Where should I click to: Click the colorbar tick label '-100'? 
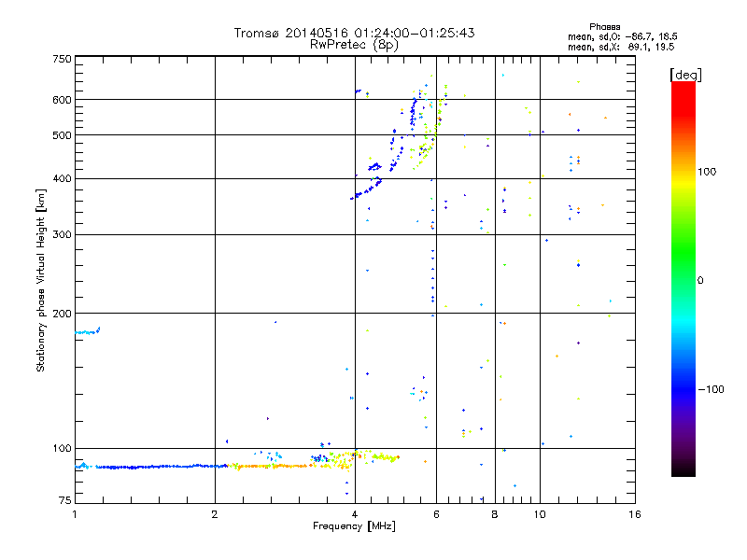(711, 389)
